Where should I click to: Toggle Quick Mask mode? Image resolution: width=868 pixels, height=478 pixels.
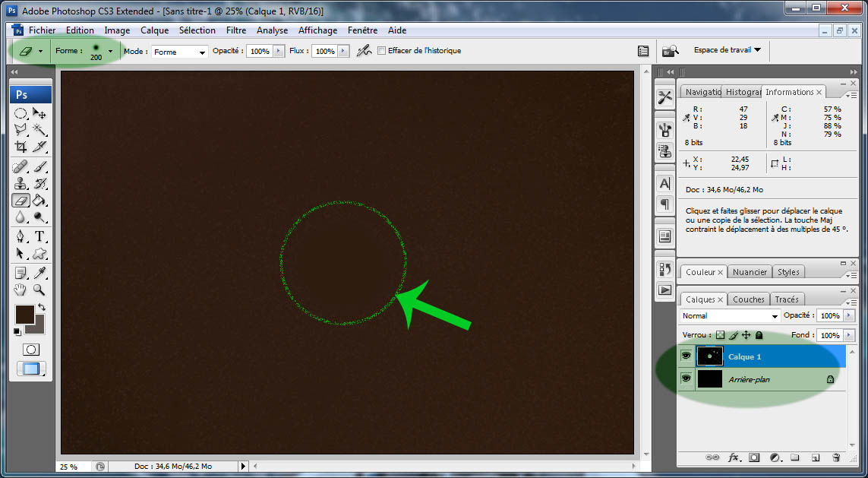tap(31, 350)
